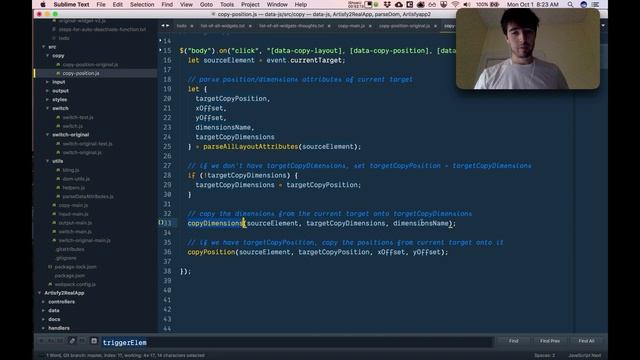Switch to copy-position-original.js tab

tap(404, 26)
